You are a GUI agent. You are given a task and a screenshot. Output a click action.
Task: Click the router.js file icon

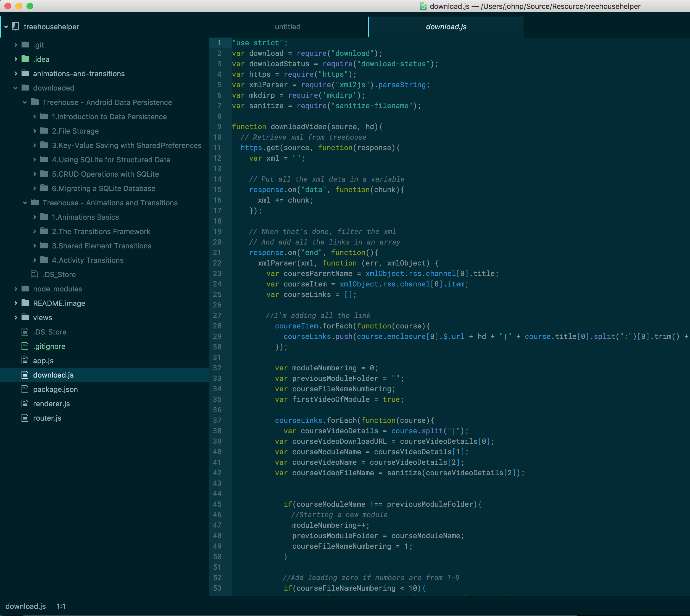click(x=25, y=418)
